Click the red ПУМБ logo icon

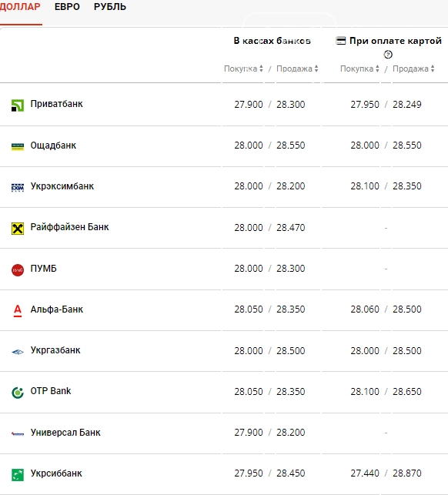click(18, 270)
